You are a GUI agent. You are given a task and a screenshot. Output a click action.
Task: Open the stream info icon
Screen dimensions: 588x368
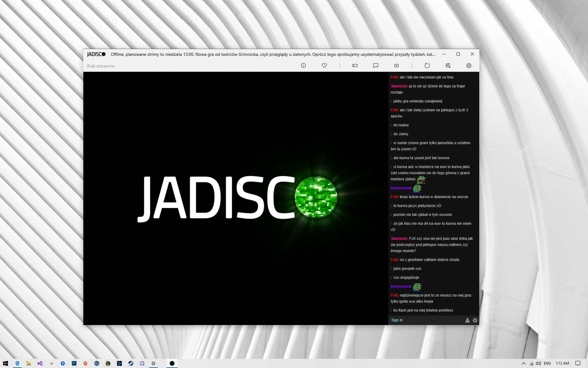click(x=303, y=66)
